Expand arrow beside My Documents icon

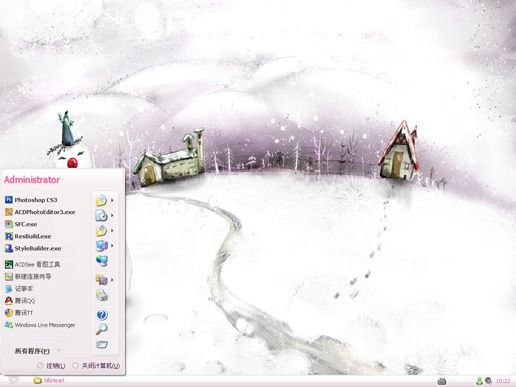pos(112,200)
